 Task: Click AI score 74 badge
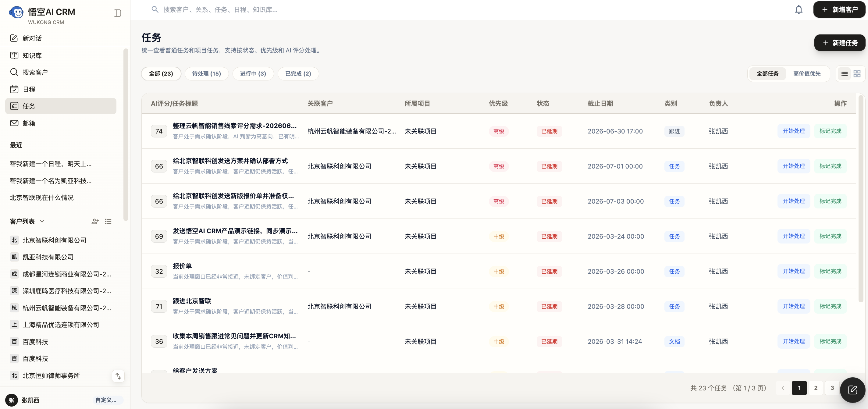(159, 131)
